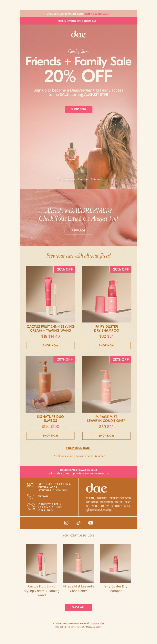This screenshot has height=644, width=157.
Task: Click the Rewards button
Action: (x=78, y=230)
